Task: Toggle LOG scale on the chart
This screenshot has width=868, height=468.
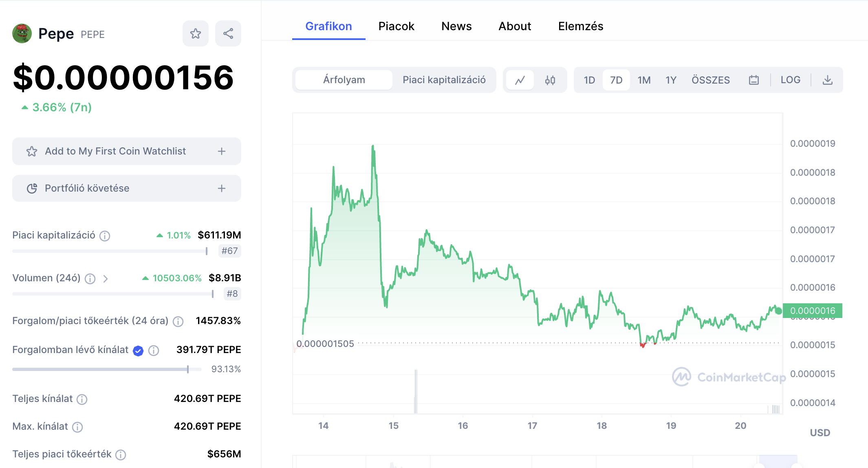Action: (791, 80)
